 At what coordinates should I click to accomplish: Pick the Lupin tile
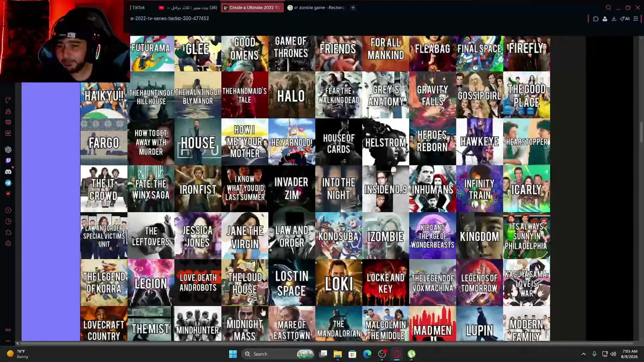[x=479, y=324]
